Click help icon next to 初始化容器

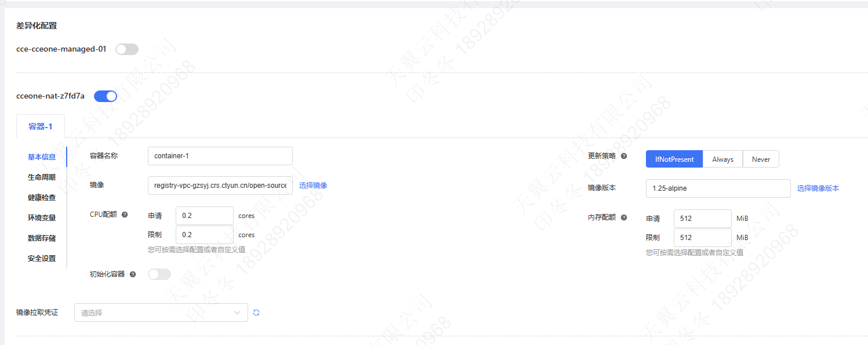click(133, 274)
